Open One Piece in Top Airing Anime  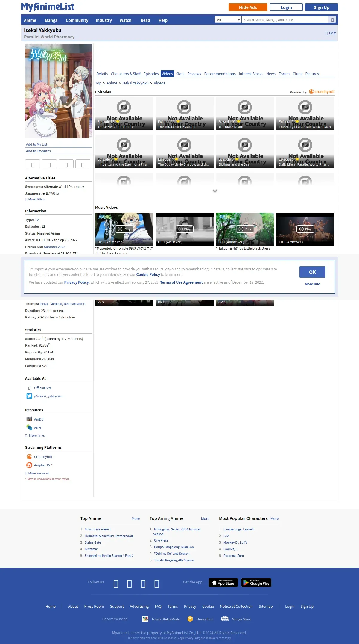pos(161,540)
